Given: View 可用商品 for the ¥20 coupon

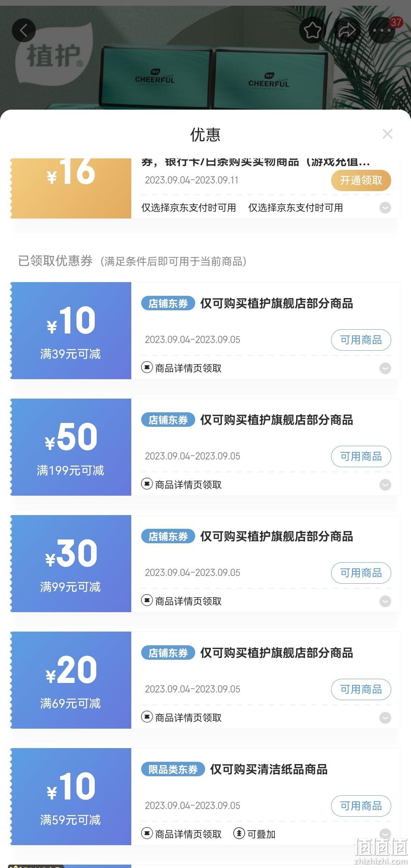Looking at the screenshot, I should 361,689.
